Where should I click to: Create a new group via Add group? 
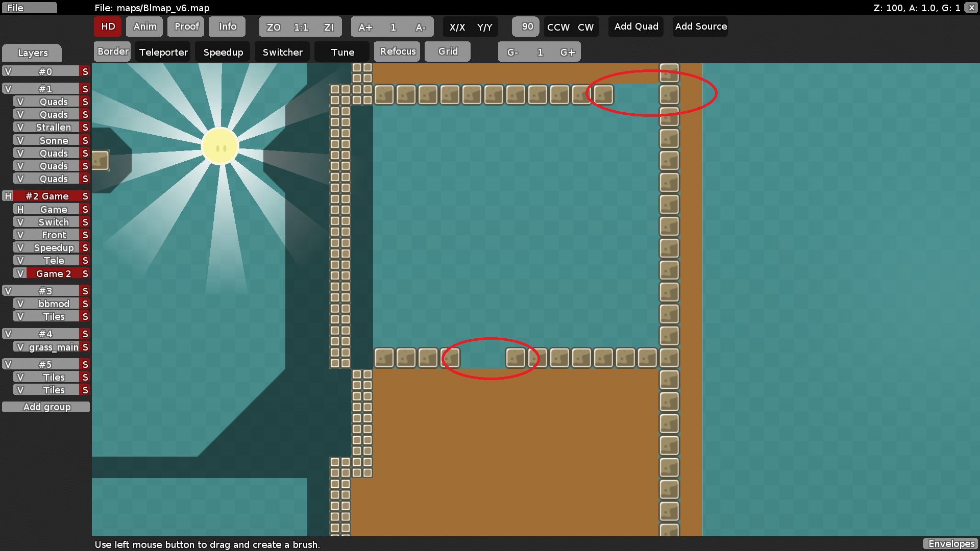(x=46, y=407)
